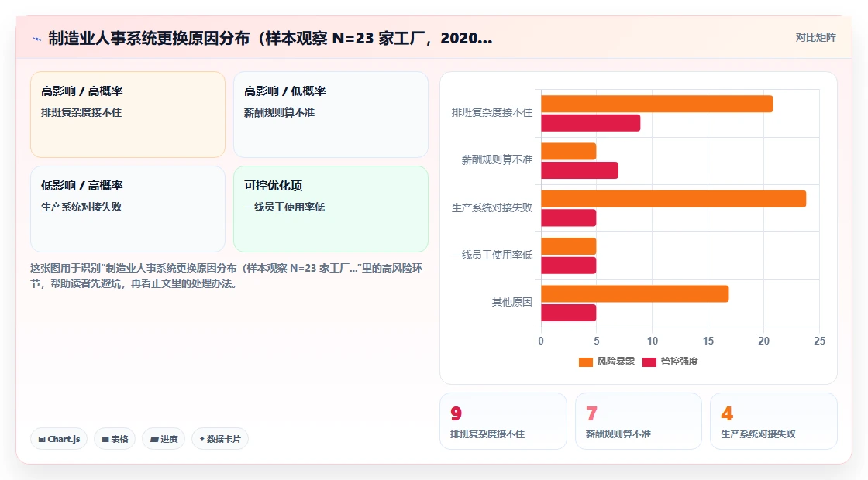Screen dimensions: 868x480
Task: Open the stat card showing 4
Action: pyautogui.click(x=773, y=421)
